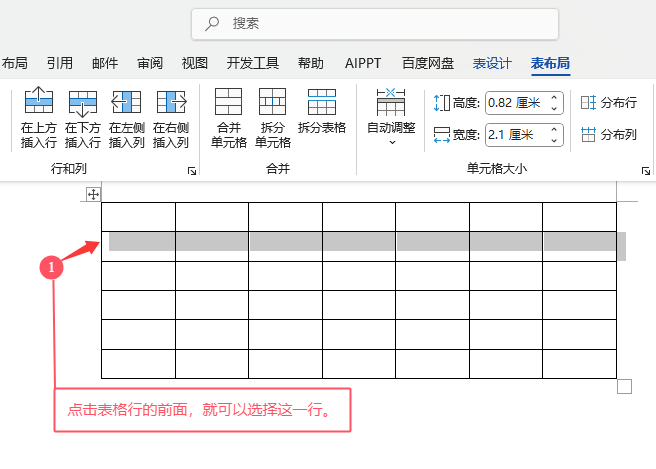The width and height of the screenshot is (656, 469).
Task: Insert a column to the right
Action: tap(171, 118)
